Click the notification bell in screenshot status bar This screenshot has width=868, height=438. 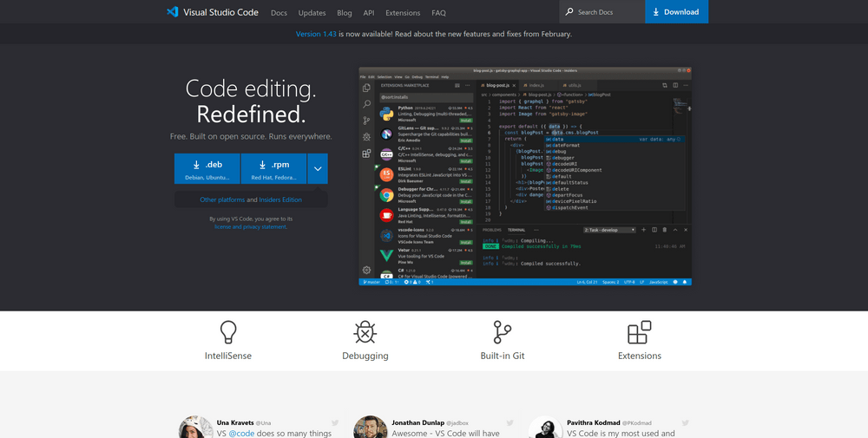(x=686, y=282)
